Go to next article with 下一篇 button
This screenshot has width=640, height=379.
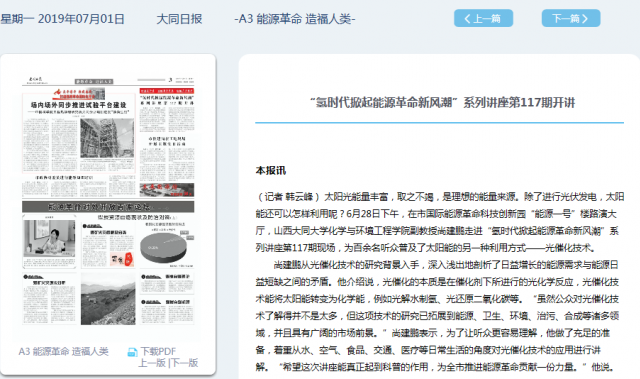[571, 18]
